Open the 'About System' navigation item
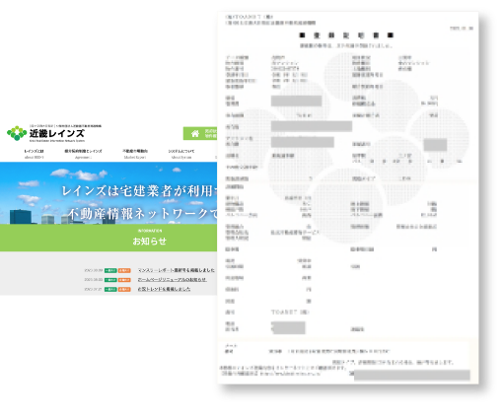 click(181, 154)
